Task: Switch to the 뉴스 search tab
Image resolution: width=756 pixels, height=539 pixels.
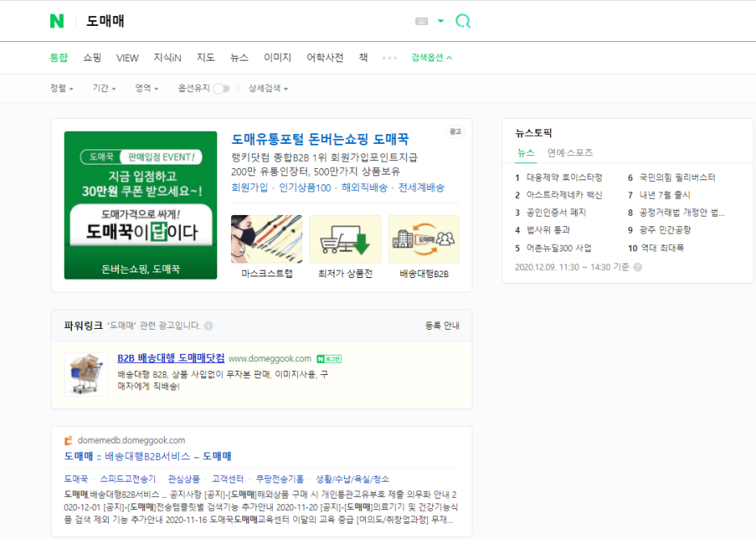Action: (239, 58)
